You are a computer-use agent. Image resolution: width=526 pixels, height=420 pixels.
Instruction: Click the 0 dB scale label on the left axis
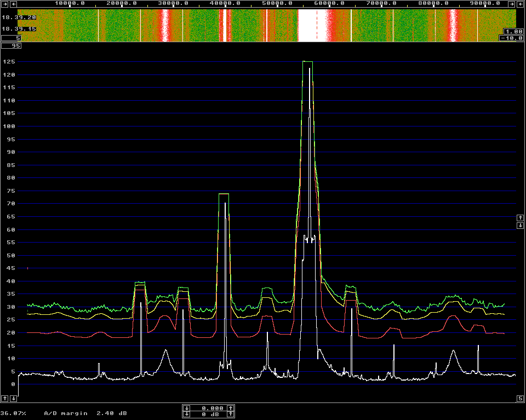(x=13, y=384)
